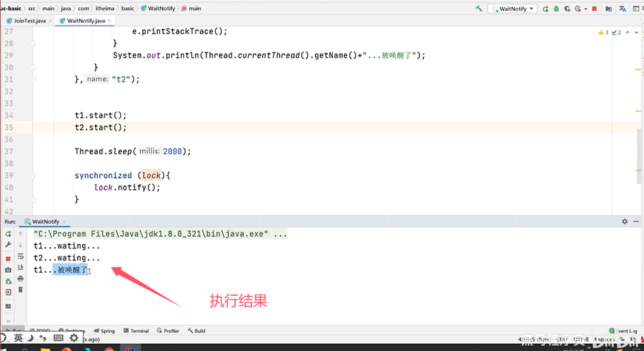Close the WaitNotify.java editor tab
This screenshot has height=351, width=644.
point(110,20)
